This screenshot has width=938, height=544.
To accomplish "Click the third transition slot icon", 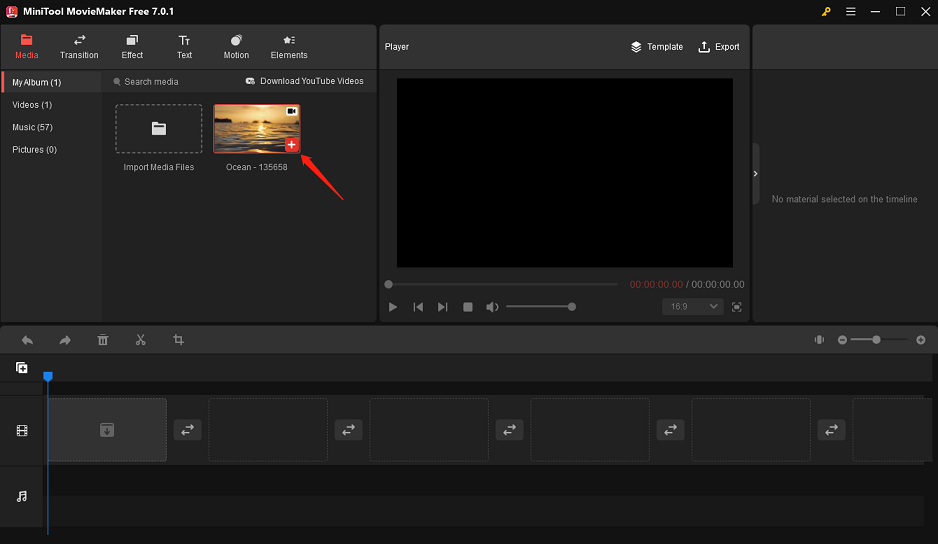I will (509, 430).
